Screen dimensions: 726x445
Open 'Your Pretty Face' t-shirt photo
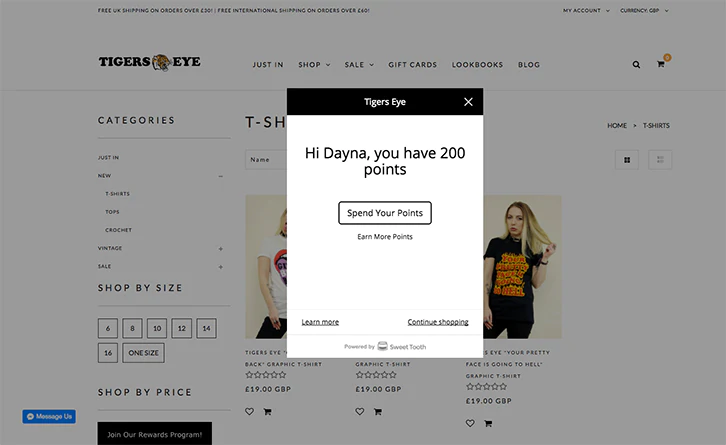(x=522, y=267)
